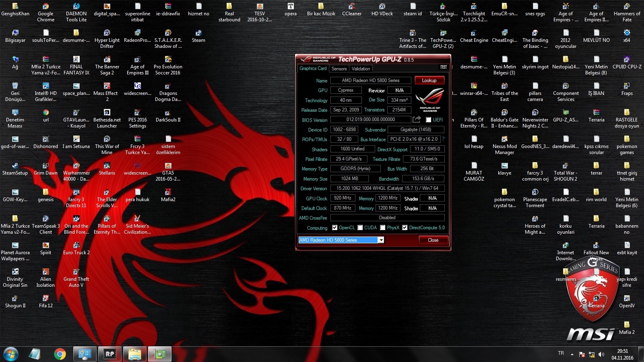Click the BIOS save/export arrow icon
Image resolution: width=644 pixels, height=362 pixels.
[417, 119]
